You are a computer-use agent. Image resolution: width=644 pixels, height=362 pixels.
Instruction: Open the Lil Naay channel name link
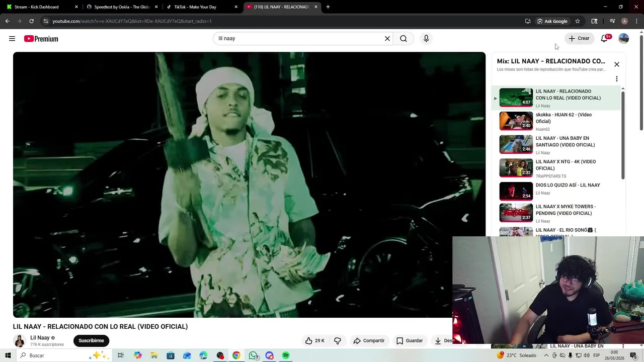40,338
